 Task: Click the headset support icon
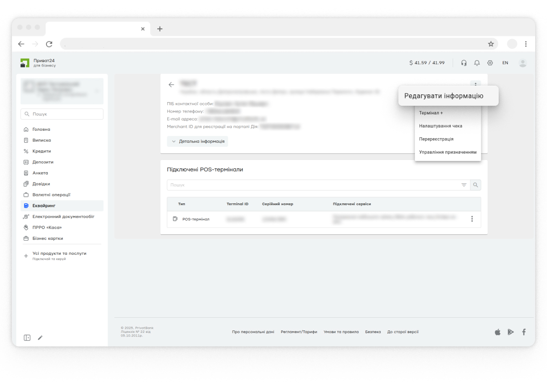click(x=464, y=63)
